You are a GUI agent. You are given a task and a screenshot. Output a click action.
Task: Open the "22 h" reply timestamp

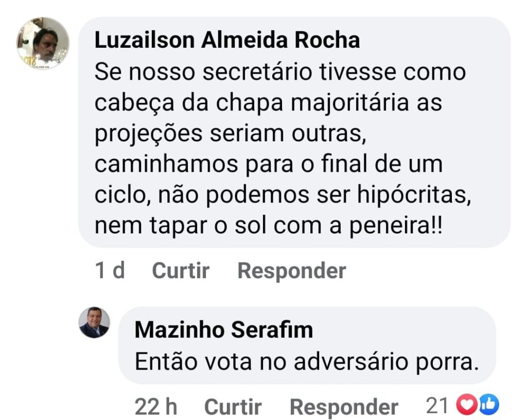[x=156, y=407]
